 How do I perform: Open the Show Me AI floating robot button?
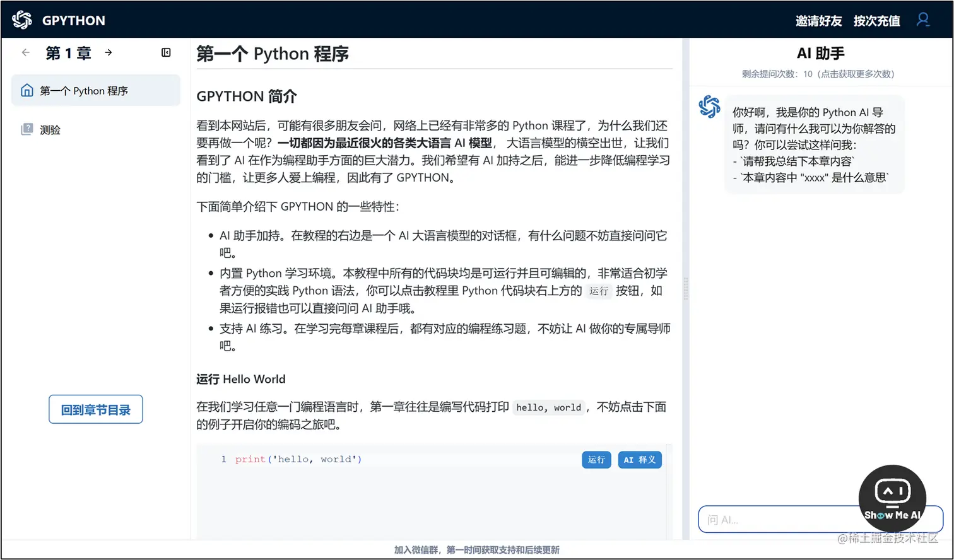892,498
